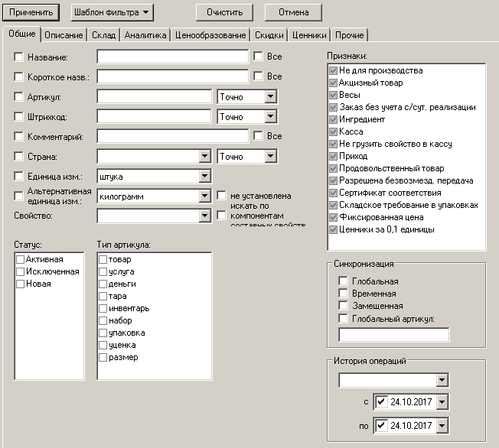Select the Общие tab

(x=22, y=34)
